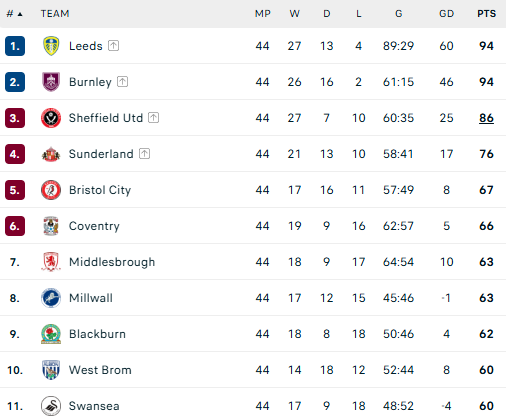Click the Burnley club crest icon
This screenshot has height=420, width=506.
[x=51, y=82]
